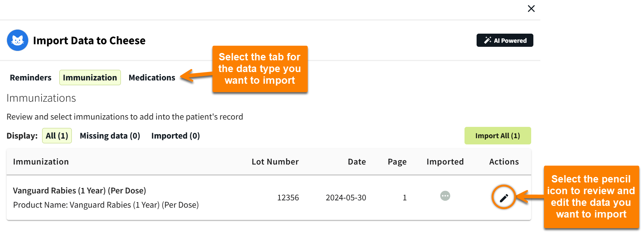644x234 pixels.
Task: Open the Reminders tab
Action: pyautogui.click(x=30, y=77)
